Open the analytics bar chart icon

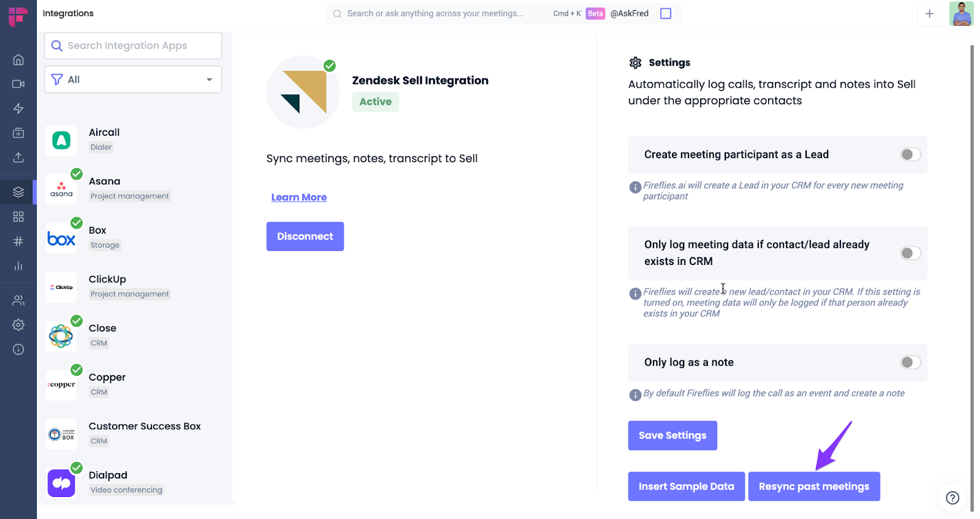pos(18,266)
